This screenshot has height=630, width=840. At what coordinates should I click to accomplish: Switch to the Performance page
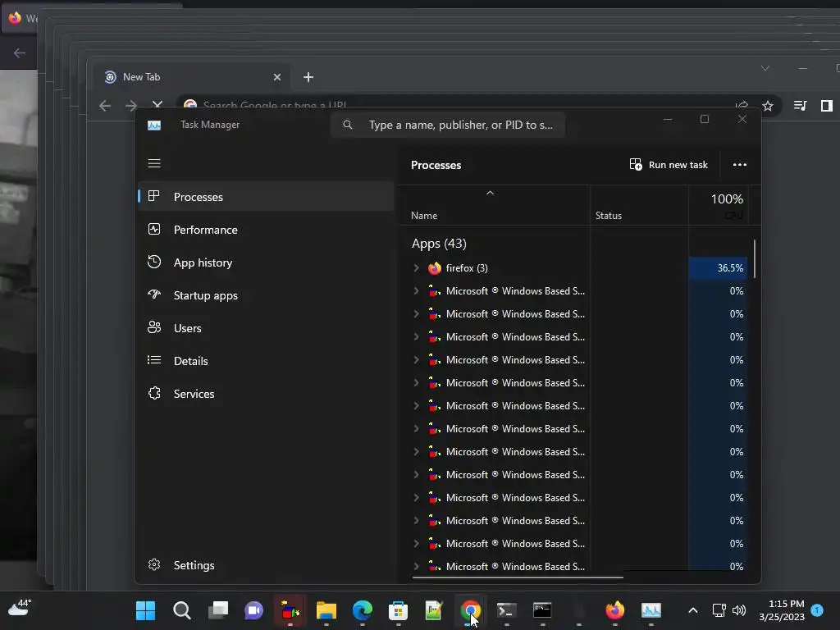pyautogui.click(x=266, y=230)
